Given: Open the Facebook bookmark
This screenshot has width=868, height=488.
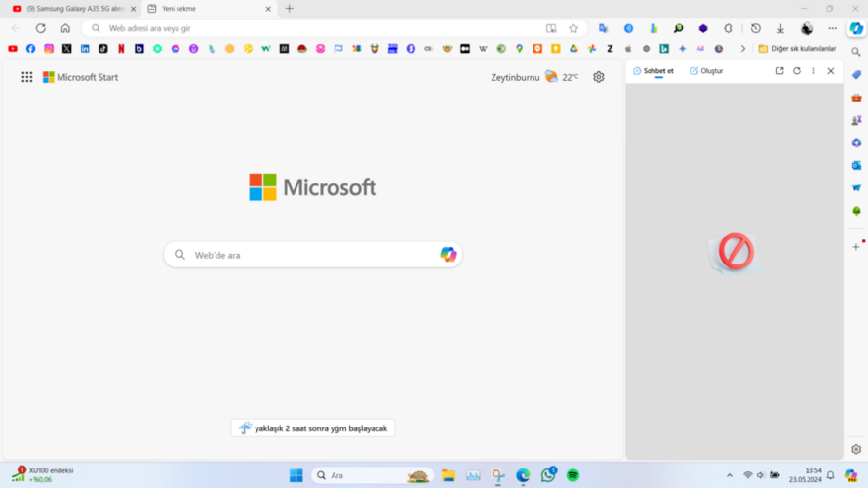Looking at the screenshot, I should click(x=30, y=49).
